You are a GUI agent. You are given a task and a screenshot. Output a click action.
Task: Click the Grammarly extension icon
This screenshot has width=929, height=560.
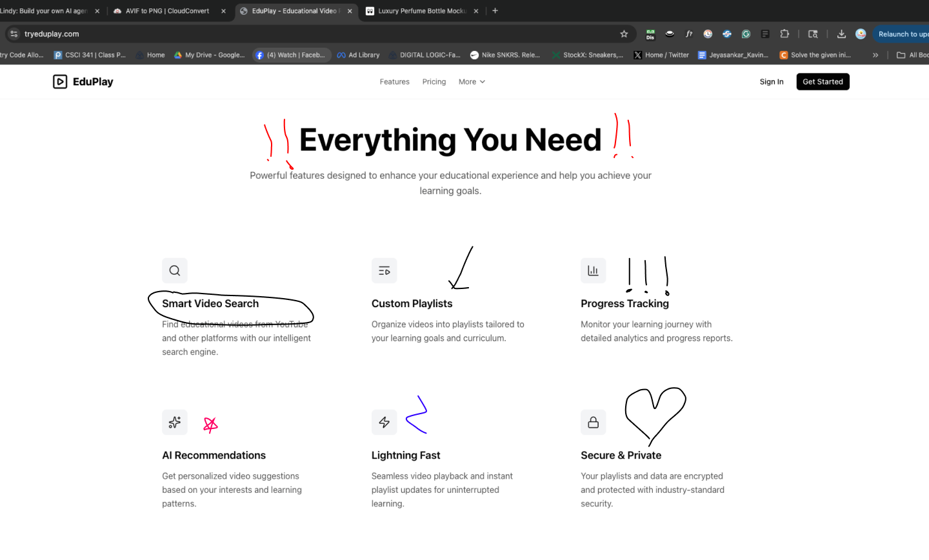(x=746, y=34)
